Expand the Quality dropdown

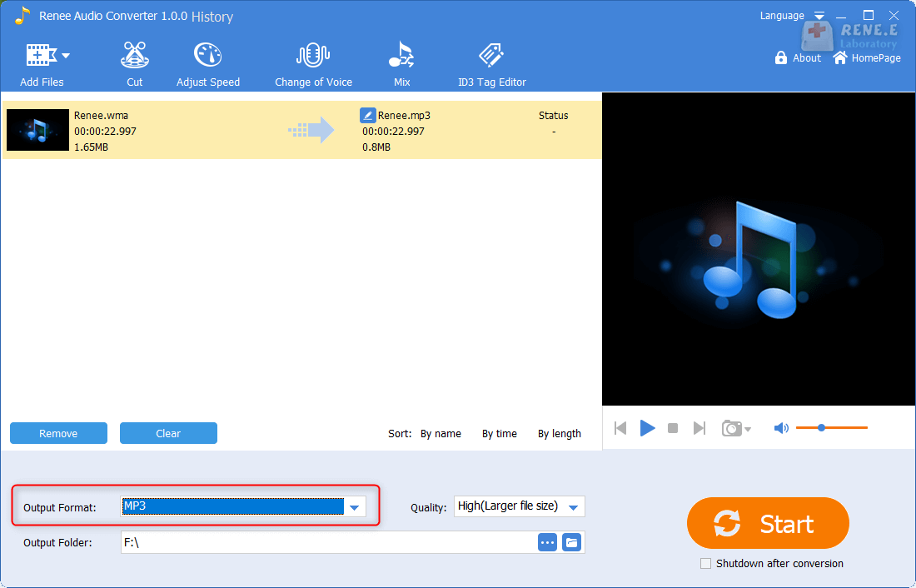click(573, 507)
